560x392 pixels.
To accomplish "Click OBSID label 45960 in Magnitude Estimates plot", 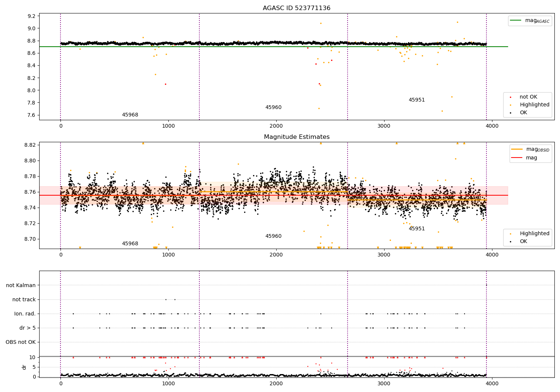I will click(x=273, y=236).
